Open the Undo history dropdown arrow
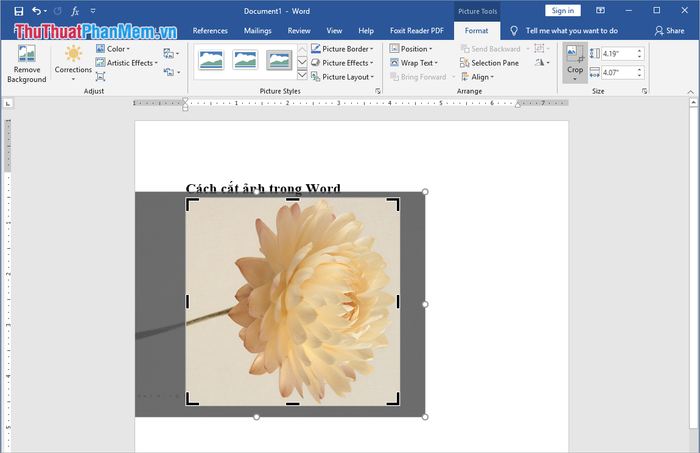 tap(45, 12)
